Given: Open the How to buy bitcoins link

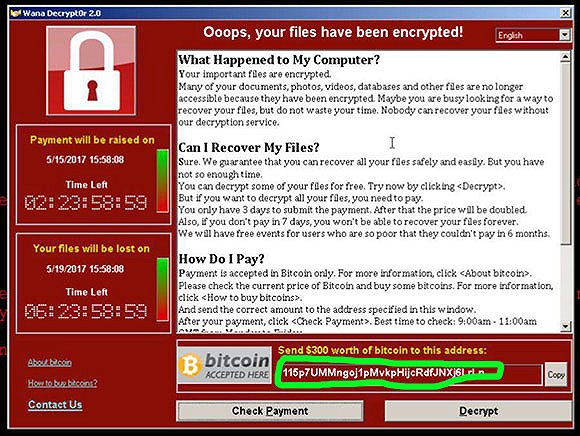Looking at the screenshot, I should [x=63, y=383].
